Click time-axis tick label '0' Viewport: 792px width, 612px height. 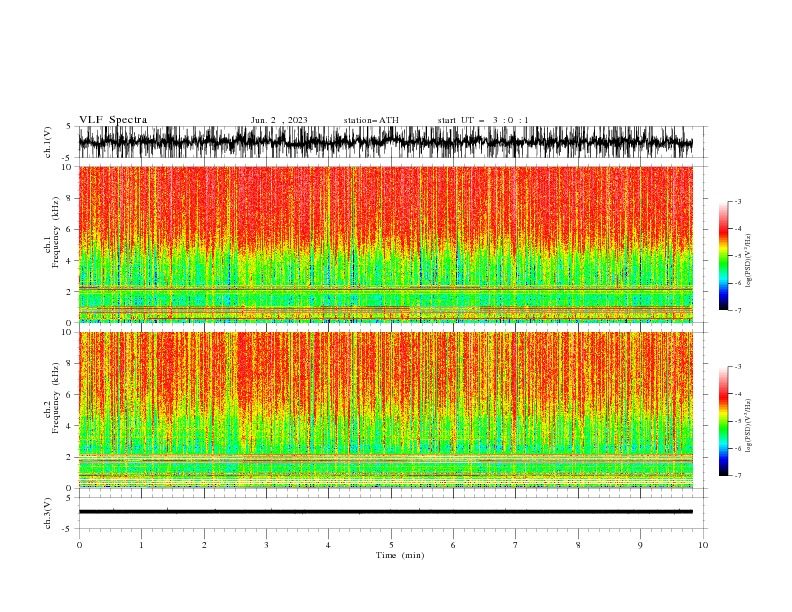coord(79,545)
